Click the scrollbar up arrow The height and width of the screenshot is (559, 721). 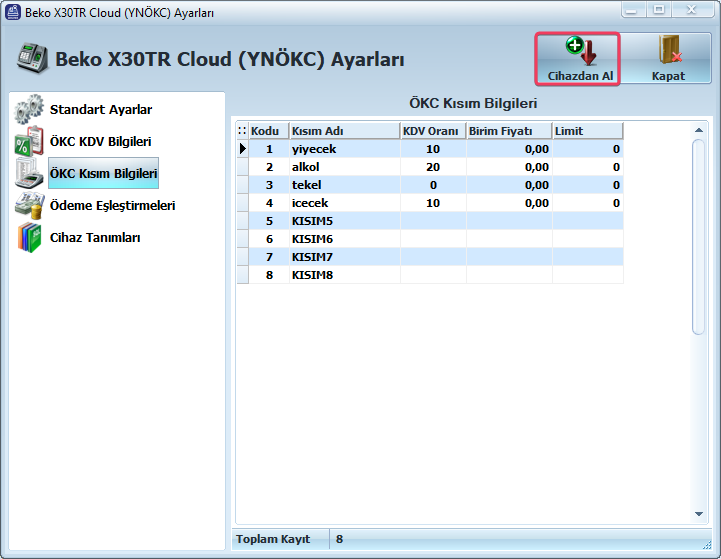pyautogui.click(x=699, y=130)
